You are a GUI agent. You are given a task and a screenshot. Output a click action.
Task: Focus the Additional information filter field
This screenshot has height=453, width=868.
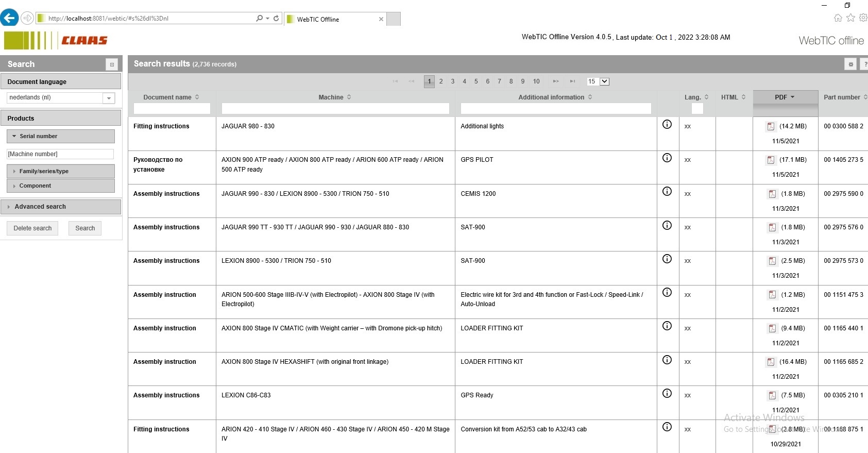(556, 108)
